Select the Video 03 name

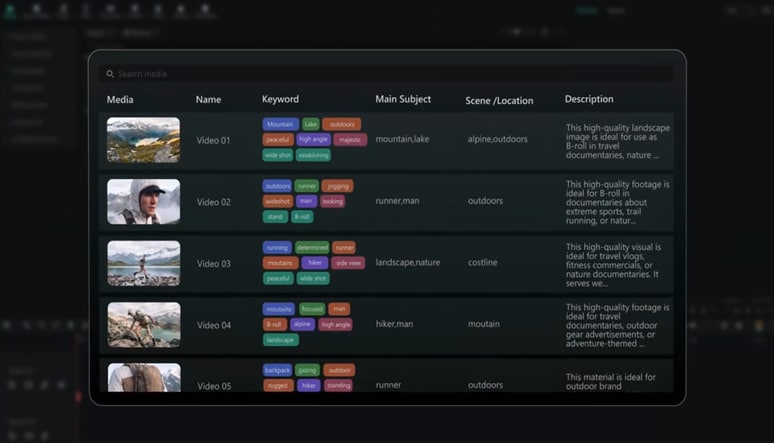[214, 264]
